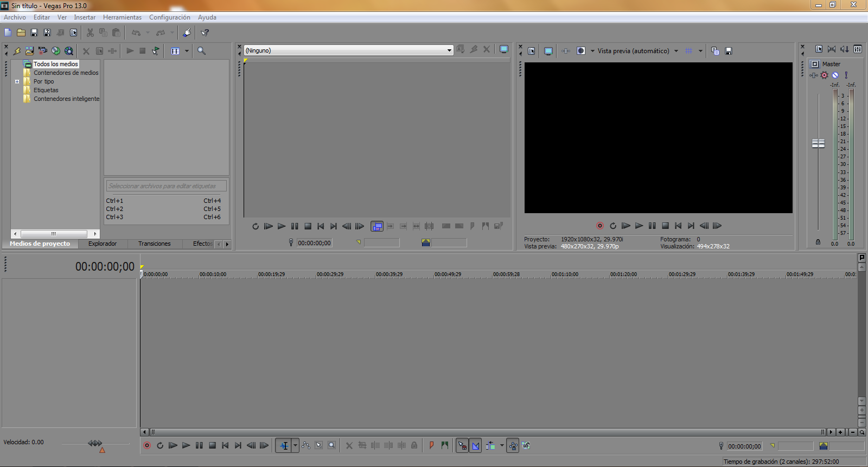This screenshot has height=467, width=868.
Task: Copy the preview snapshot to the clipboard
Action: point(715,51)
